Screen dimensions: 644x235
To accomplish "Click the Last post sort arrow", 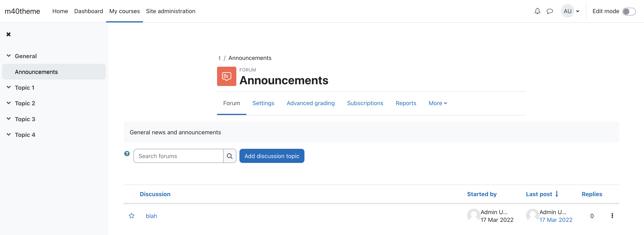I will click(557, 194).
